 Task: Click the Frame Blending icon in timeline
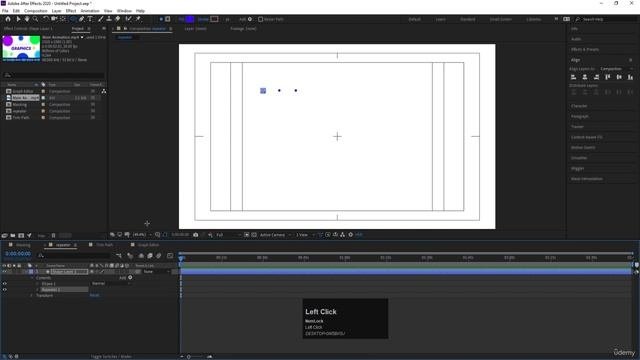pyautogui.click(x=150, y=256)
